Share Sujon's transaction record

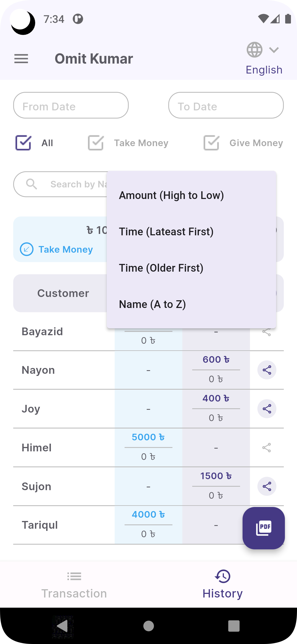pos(267,486)
